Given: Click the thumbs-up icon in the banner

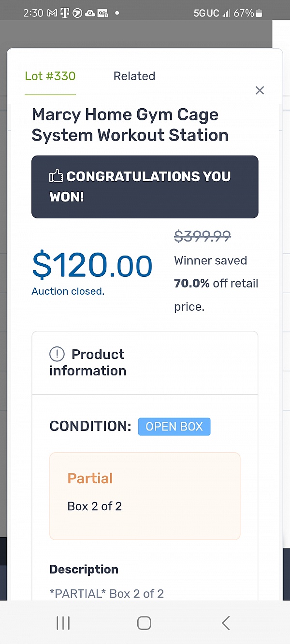Looking at the screenshot, I should coord(56,177).
